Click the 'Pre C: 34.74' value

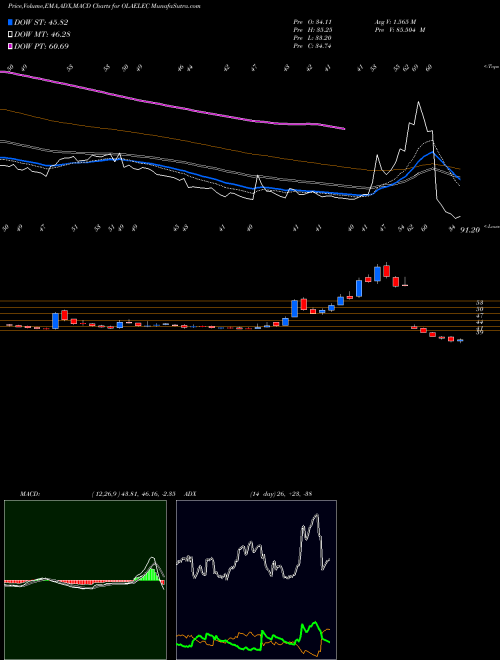click(x=313, y=46)
